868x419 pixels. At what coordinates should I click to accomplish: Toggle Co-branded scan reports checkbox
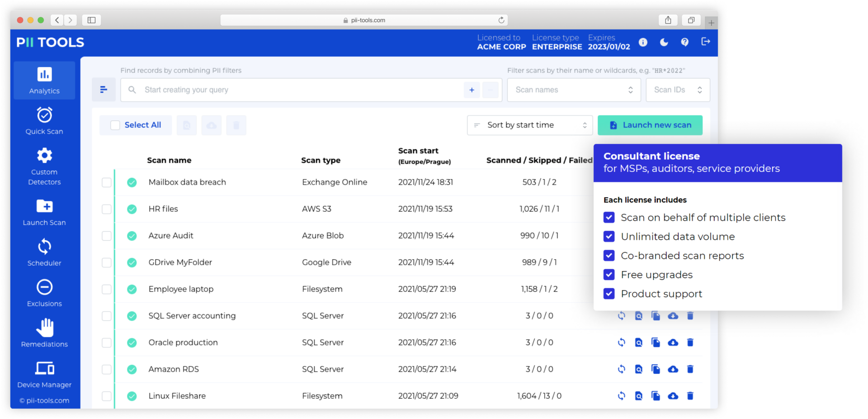609,256
